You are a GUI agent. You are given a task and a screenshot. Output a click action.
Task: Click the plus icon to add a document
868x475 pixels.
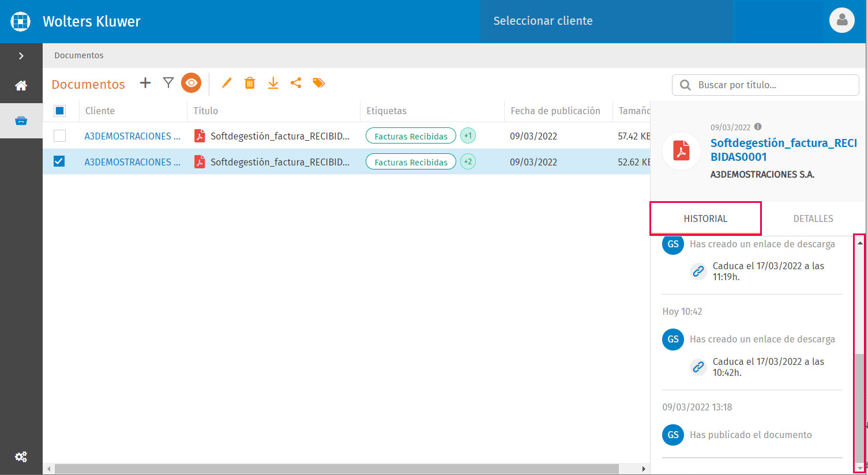coord(145,83)
